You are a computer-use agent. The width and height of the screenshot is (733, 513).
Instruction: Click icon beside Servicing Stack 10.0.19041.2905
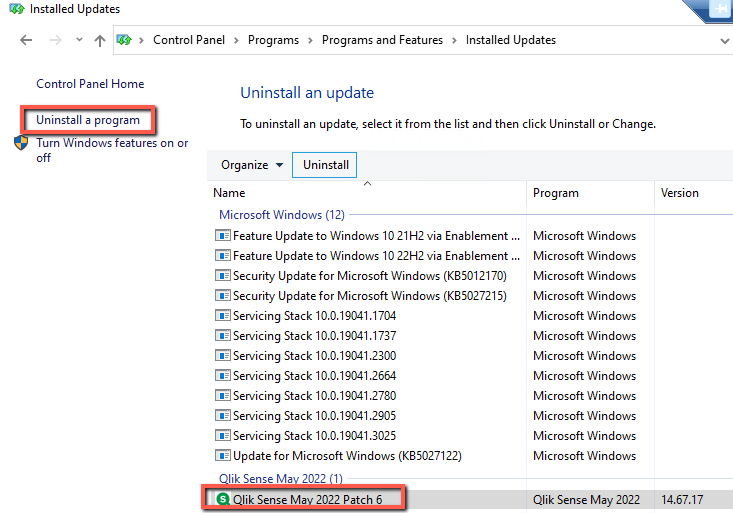[x=223, y=415]
